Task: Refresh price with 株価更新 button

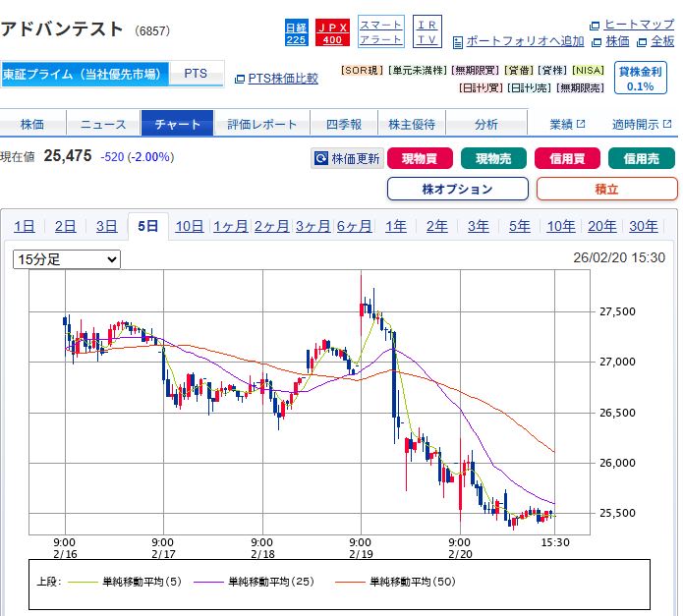Action: 347,158
